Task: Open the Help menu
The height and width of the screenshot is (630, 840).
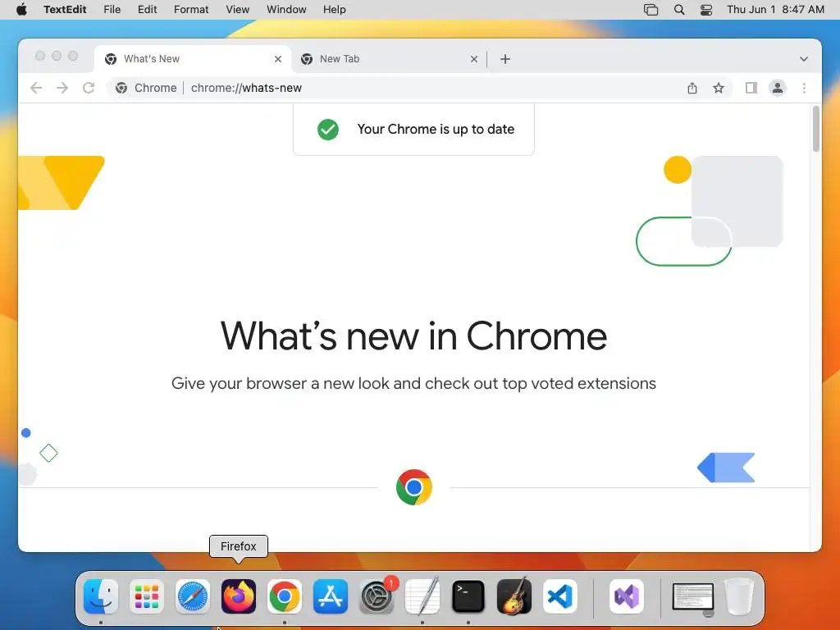Action: [335, 10]
